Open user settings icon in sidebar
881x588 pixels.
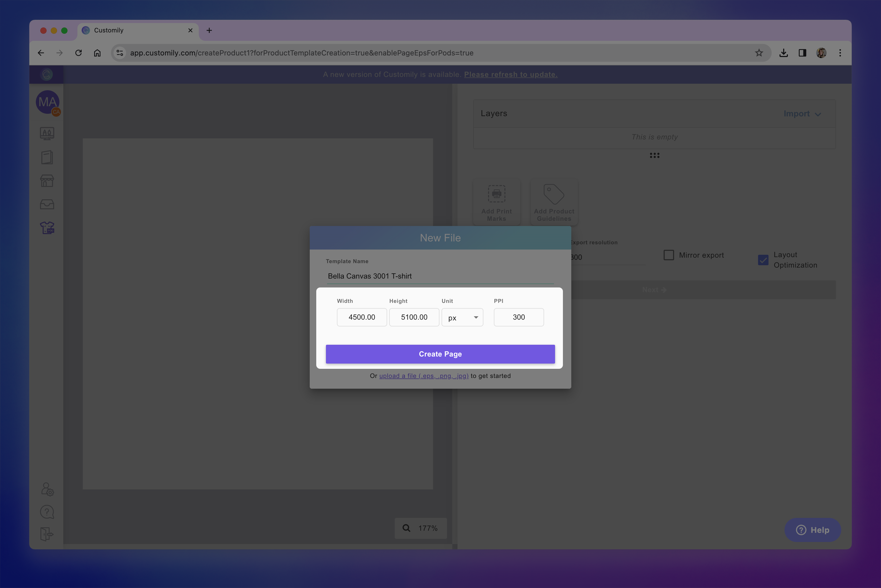pyautogui.click(x=47, y=489)
